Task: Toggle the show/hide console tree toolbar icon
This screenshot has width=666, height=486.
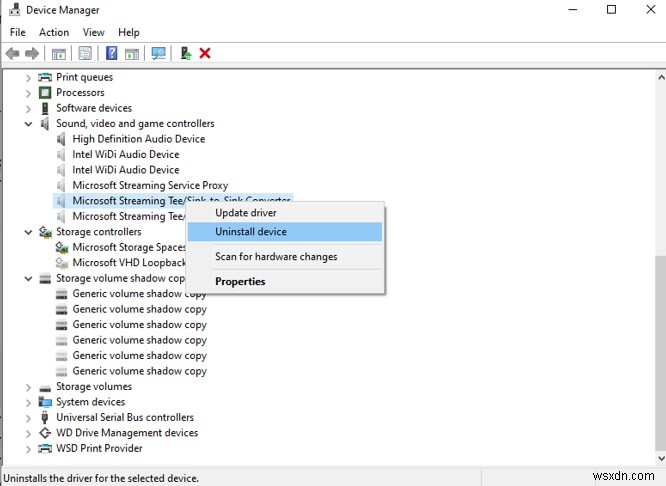Action: point(59,54)
